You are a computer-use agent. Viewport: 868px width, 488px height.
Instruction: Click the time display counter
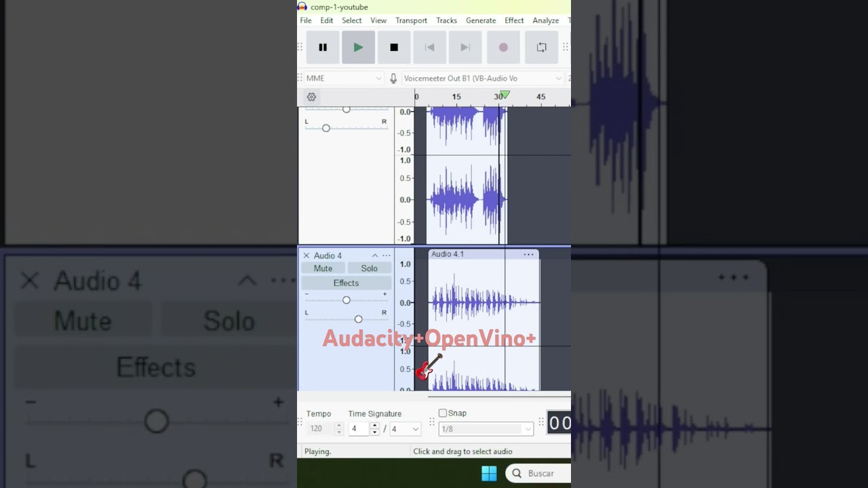(x=559, y=424)
